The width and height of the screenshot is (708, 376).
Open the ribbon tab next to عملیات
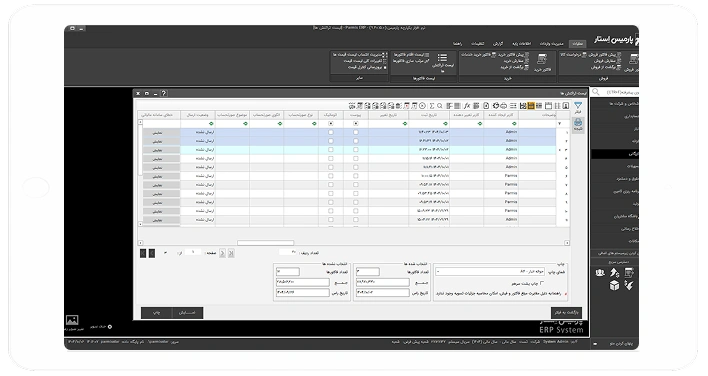[551, 44]
